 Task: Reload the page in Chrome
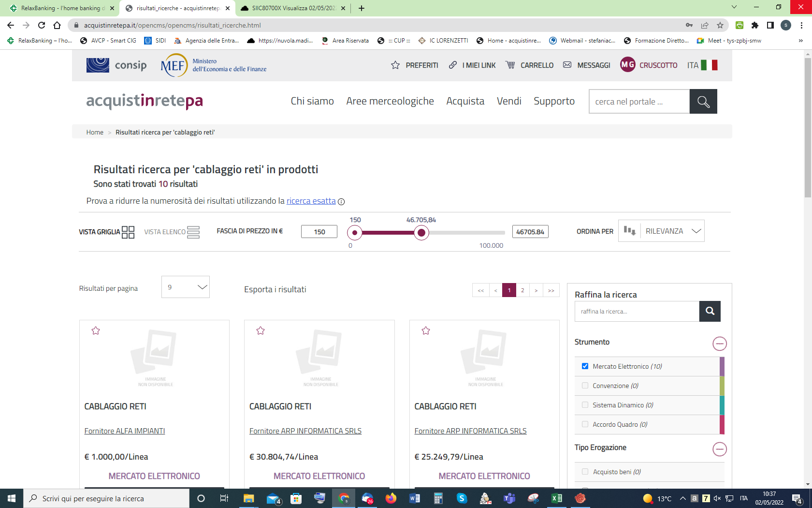pos(42,25)
